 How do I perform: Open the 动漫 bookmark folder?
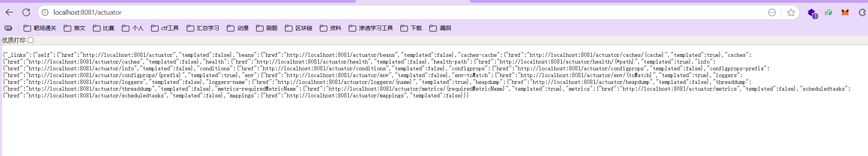[238, 28]
